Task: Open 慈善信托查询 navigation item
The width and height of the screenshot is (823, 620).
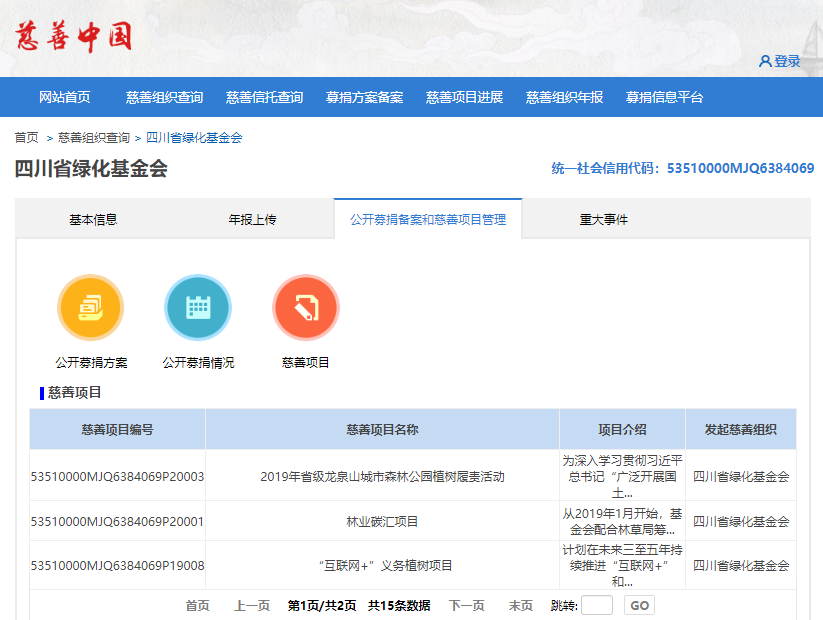Action: pyautogui.click(x=265, y=97)
